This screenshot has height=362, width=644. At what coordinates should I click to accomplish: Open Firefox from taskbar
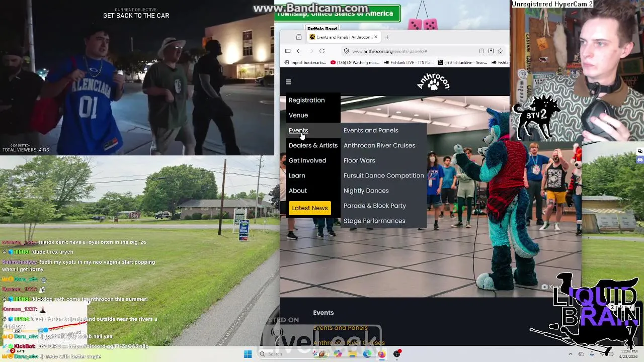382,354
